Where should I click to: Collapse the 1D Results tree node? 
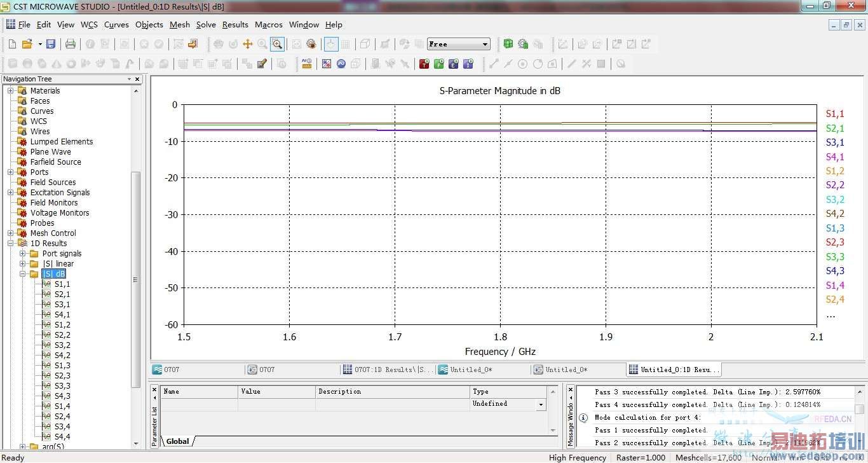11,244
